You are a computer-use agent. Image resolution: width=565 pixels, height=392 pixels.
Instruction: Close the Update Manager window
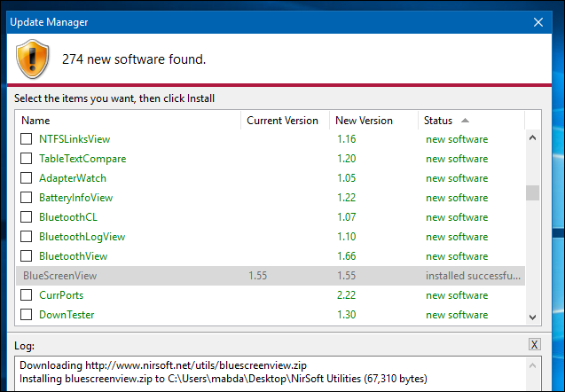click(538, 22)
